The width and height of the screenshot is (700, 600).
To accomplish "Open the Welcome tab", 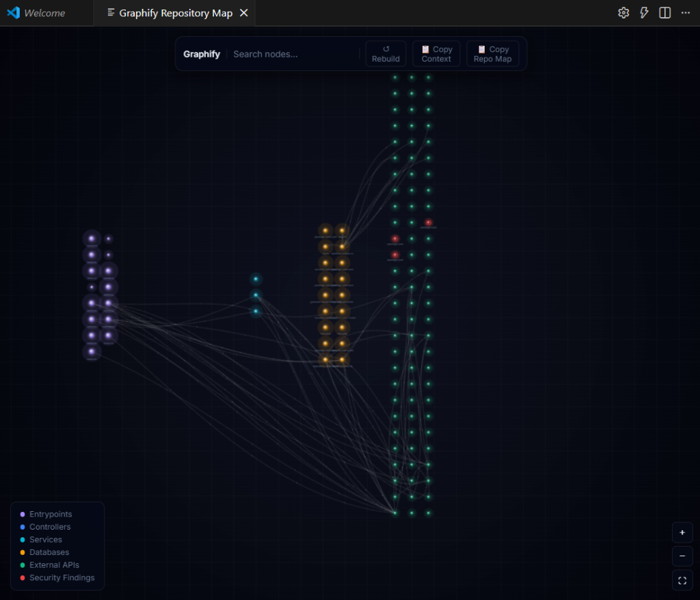I will pos(44,13).
